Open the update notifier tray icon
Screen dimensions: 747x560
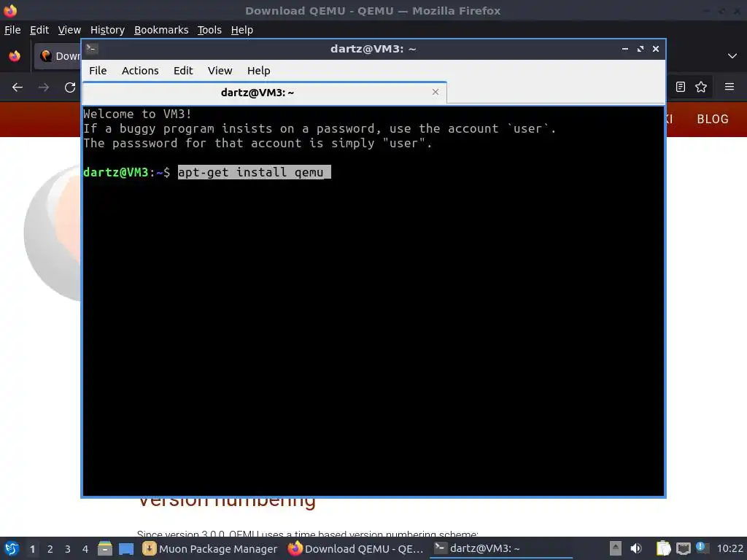pyautogui.click(x=702, y=548)
